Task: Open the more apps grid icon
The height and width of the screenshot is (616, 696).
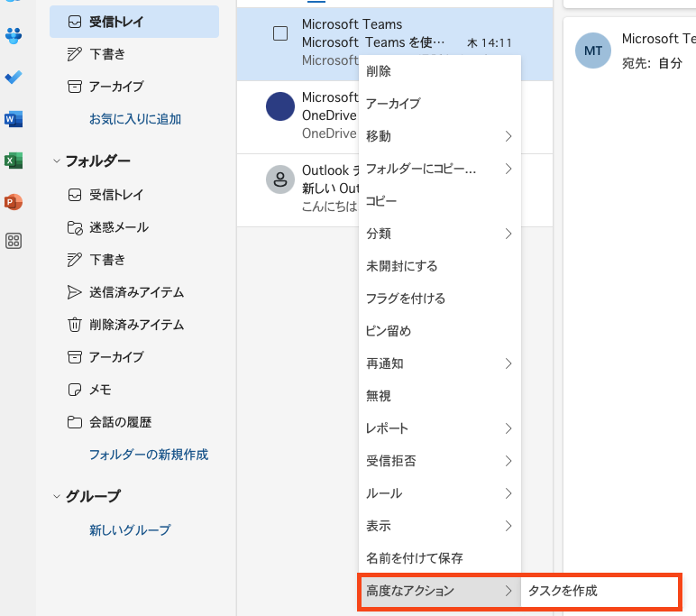Action: click(x=14, y=241)
